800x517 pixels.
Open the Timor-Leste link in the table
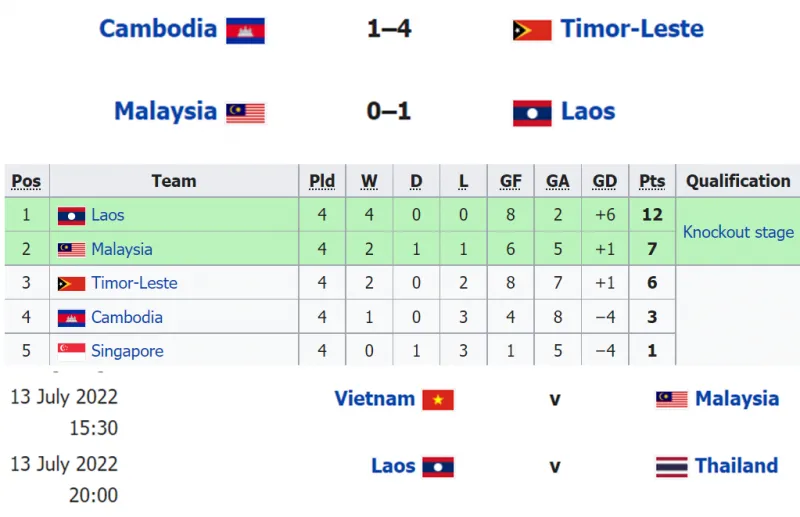point(134,283)
